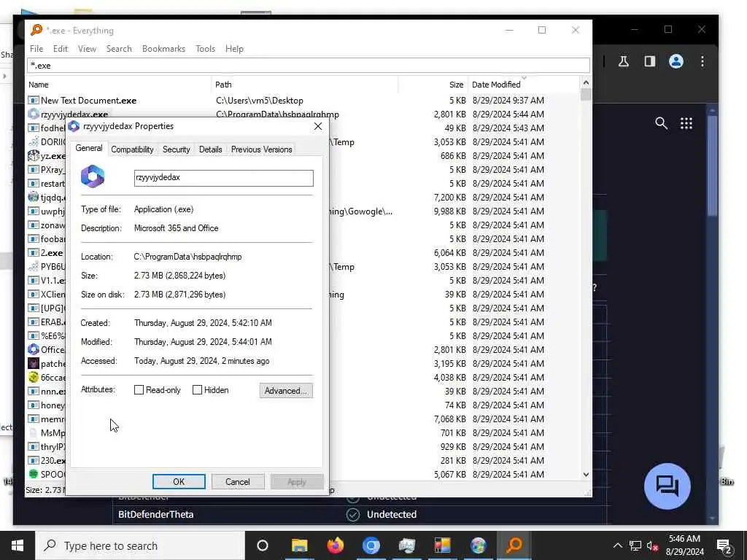This screenshot has width=747, height=560.
Task: Select the 2.exe row in results
Action: click(52, 253)
